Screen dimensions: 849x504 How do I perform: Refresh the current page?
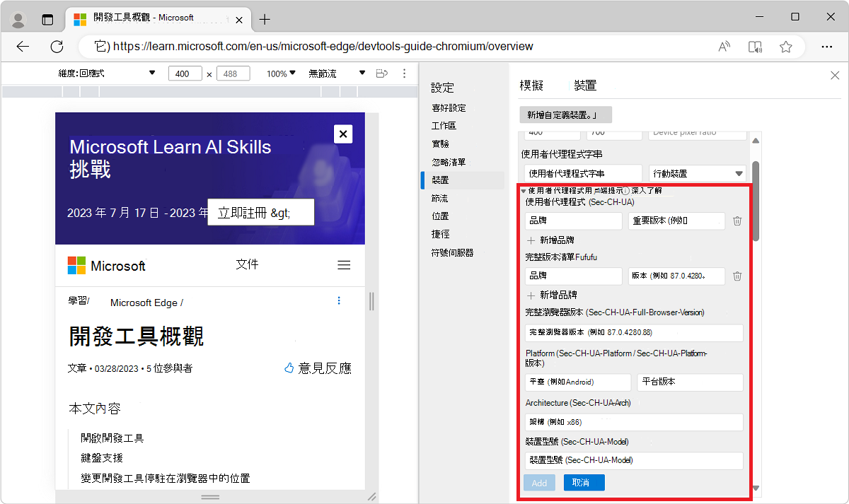(57, 46)
